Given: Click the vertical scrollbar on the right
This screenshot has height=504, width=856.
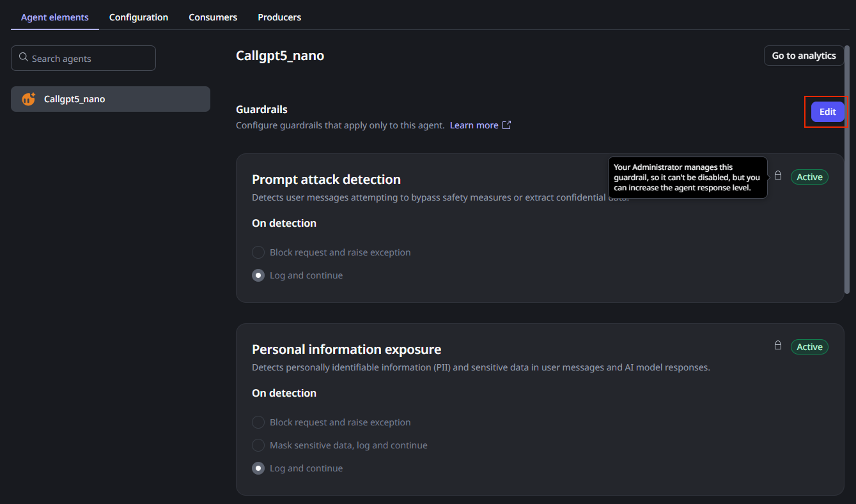Looking at the screenshot, I should [847, 169].
